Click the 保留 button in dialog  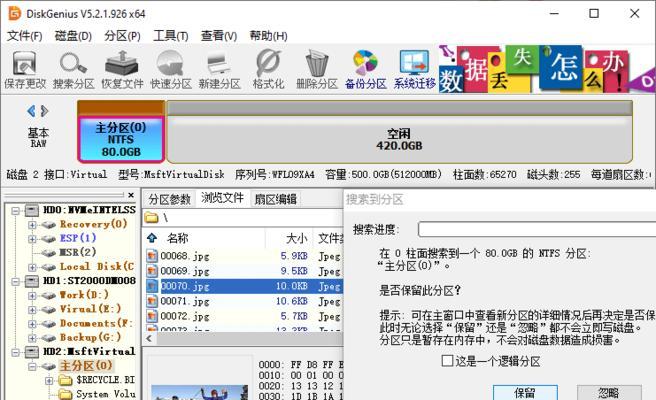(x=525, y=392)
